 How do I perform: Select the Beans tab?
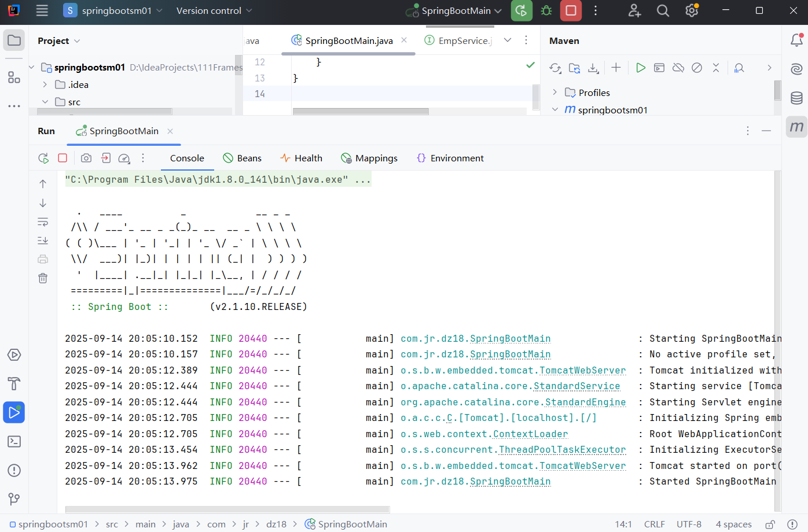point(243,158)
